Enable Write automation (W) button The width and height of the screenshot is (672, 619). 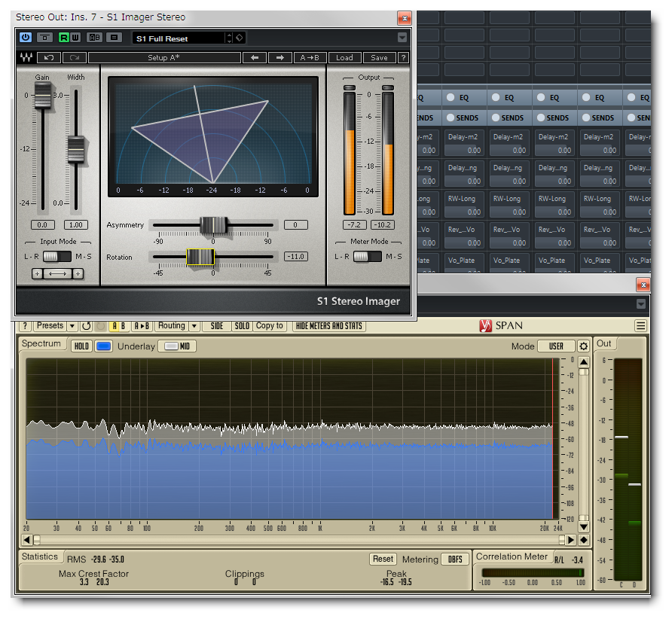click(75, 38)
